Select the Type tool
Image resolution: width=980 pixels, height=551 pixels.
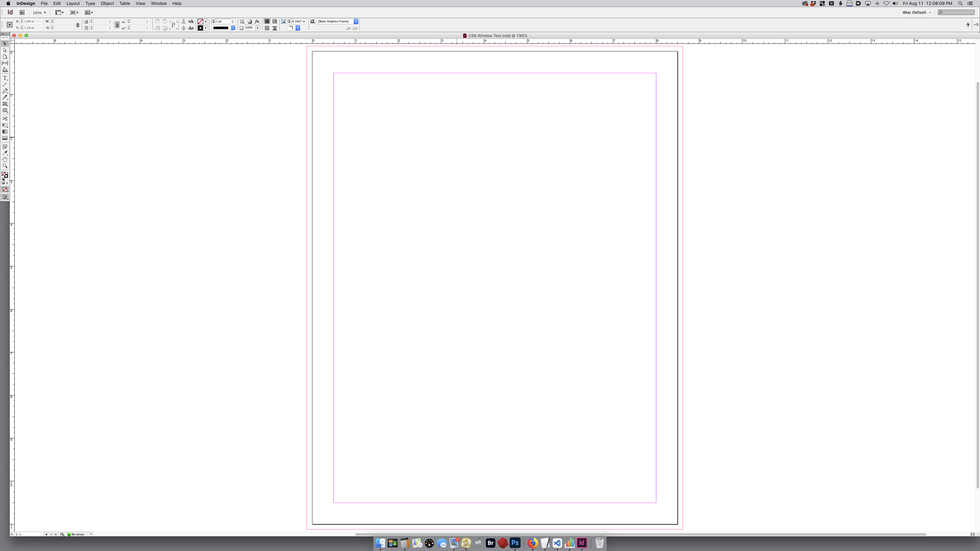5,78
